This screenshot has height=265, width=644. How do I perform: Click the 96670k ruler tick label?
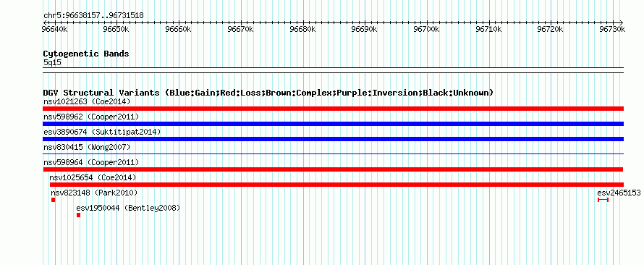241,29
